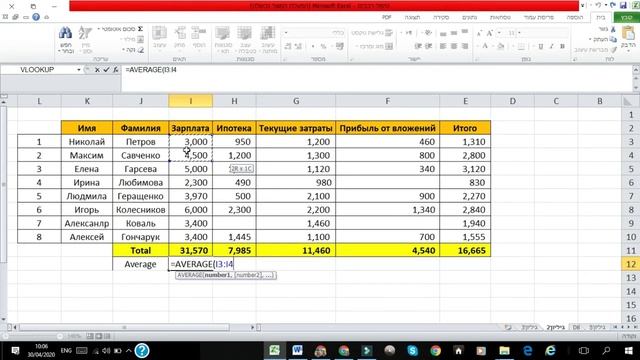Click the Copy icon in clipboard group

tap(613, 39)
